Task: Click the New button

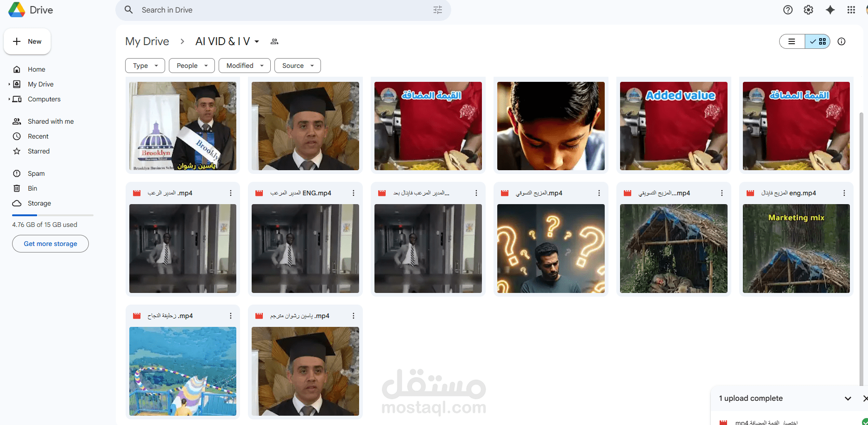Action: coord(27,41)
